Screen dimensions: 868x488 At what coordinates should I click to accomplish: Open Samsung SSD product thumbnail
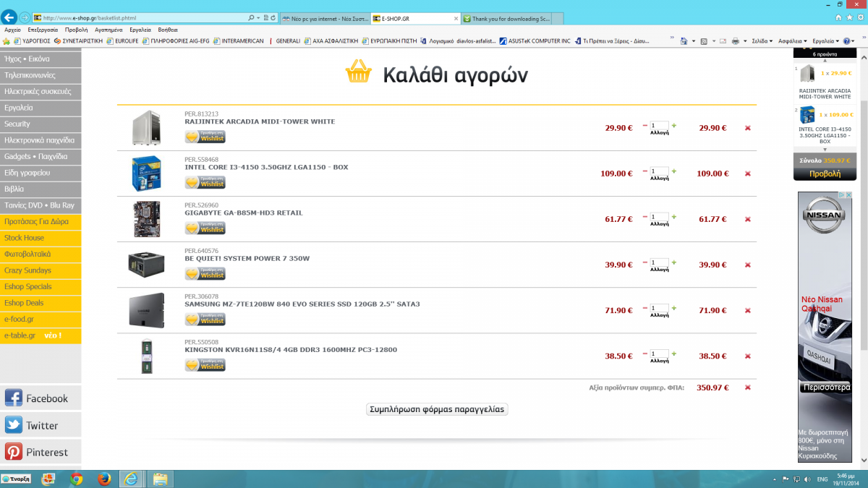point(147,310)
